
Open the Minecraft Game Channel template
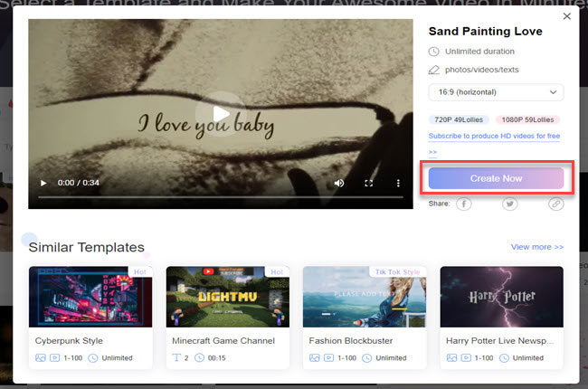coord(227,296)
